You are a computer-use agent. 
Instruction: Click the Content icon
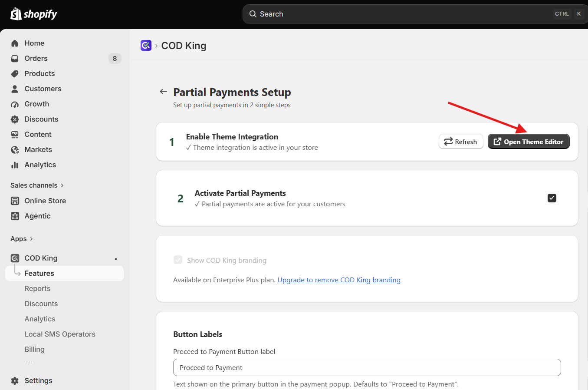click(15, 134)
